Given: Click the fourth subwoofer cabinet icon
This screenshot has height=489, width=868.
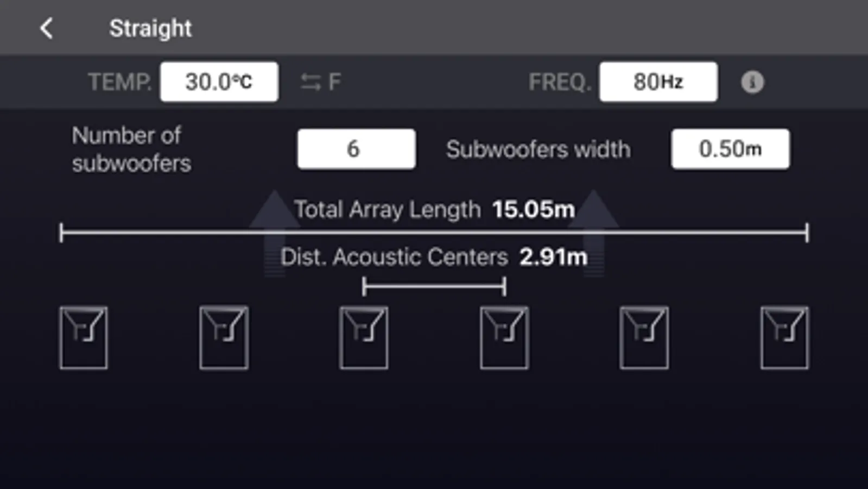Looking at the screenshot, I should [x=504, y=337].
